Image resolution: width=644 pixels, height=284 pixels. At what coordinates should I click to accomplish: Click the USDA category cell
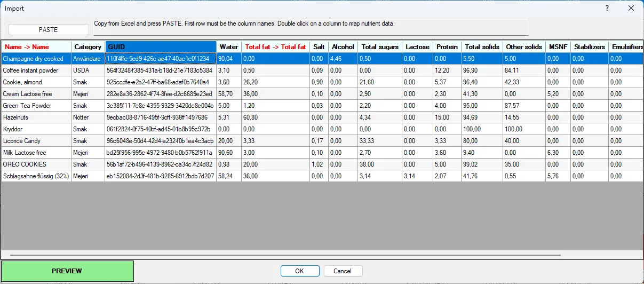(x=88, y=70)
